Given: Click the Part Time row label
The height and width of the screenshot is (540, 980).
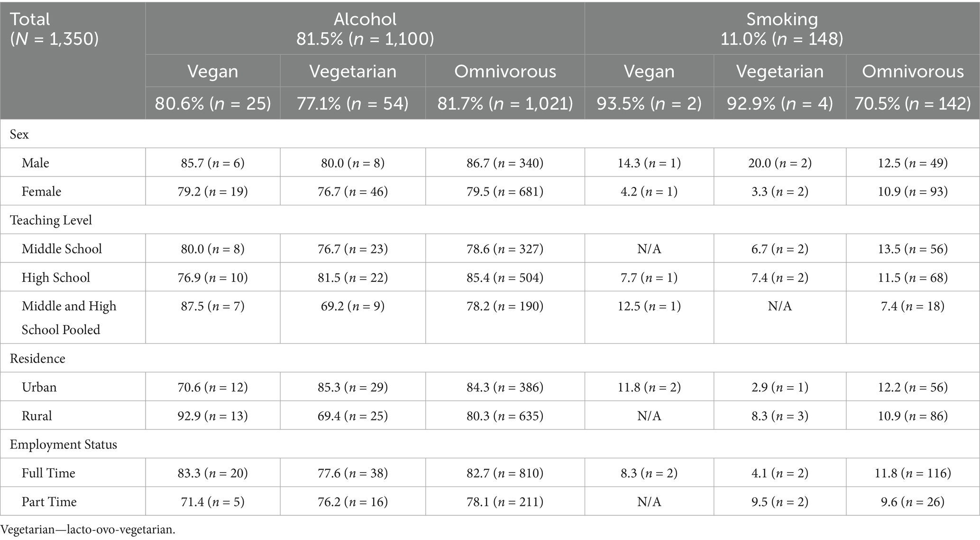Looking at the screenshot, I should [x=49, y=502].
